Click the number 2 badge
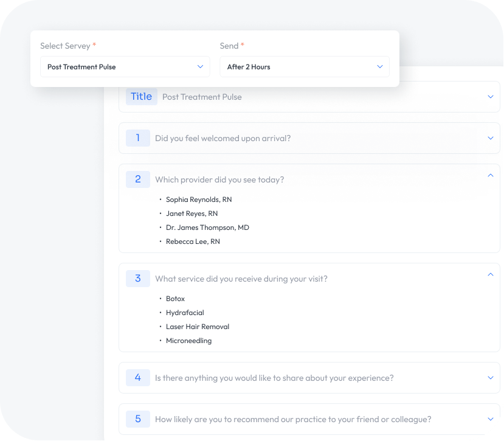Image resolution: width=504 pixels, height=441 pixels. click(x=138, y=179)
